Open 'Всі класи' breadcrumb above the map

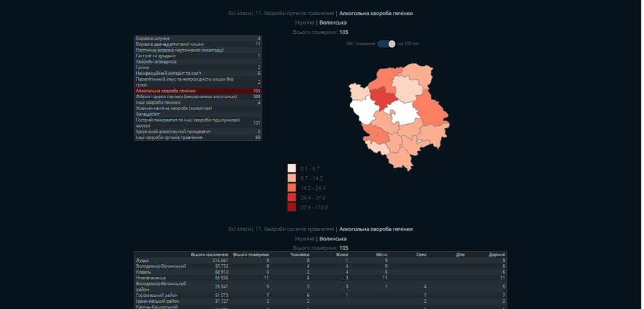239,13
